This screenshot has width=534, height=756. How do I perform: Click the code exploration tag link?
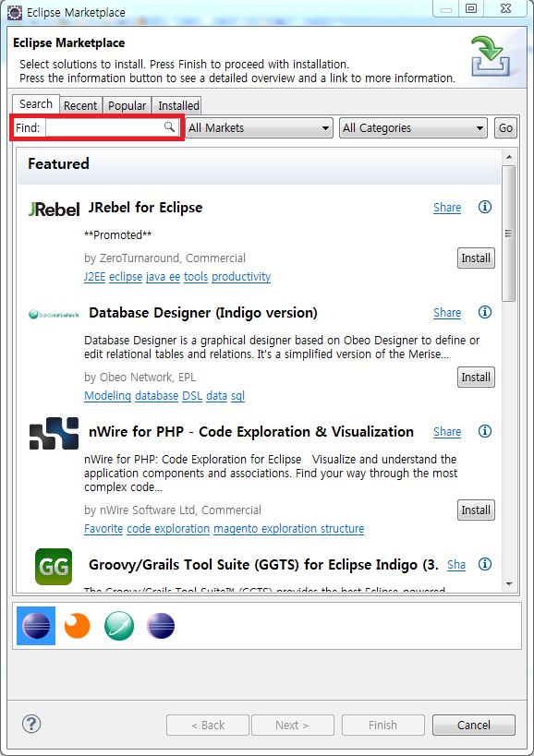tap(168, 529)
